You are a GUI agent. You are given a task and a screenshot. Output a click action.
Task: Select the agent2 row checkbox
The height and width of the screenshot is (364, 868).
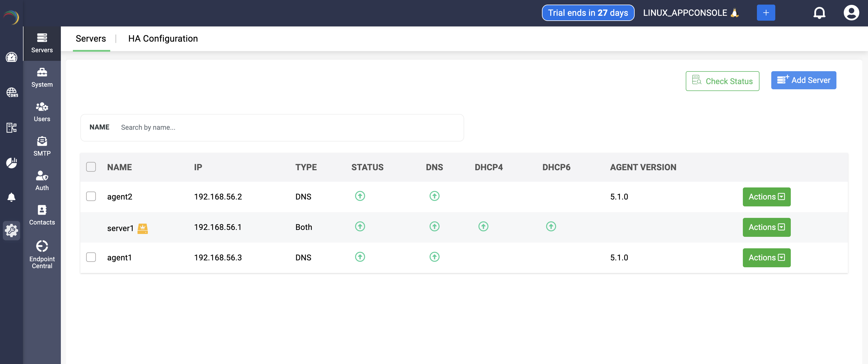(x=91, y=196)
